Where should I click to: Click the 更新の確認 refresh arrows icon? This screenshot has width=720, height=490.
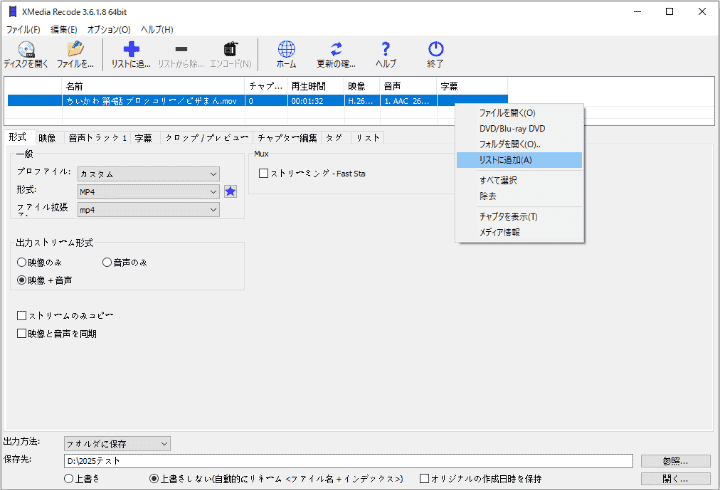pyautogui.click(x=336, y=49)
